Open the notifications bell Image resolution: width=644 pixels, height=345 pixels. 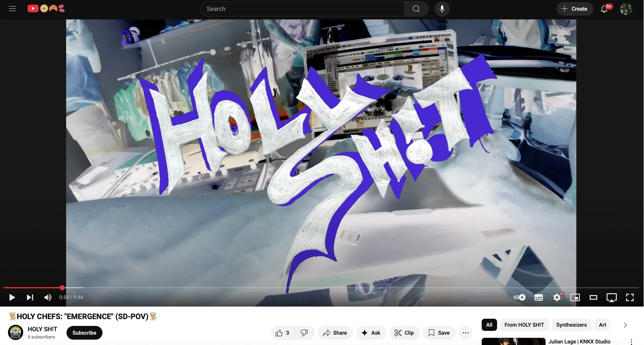[604, 9]
